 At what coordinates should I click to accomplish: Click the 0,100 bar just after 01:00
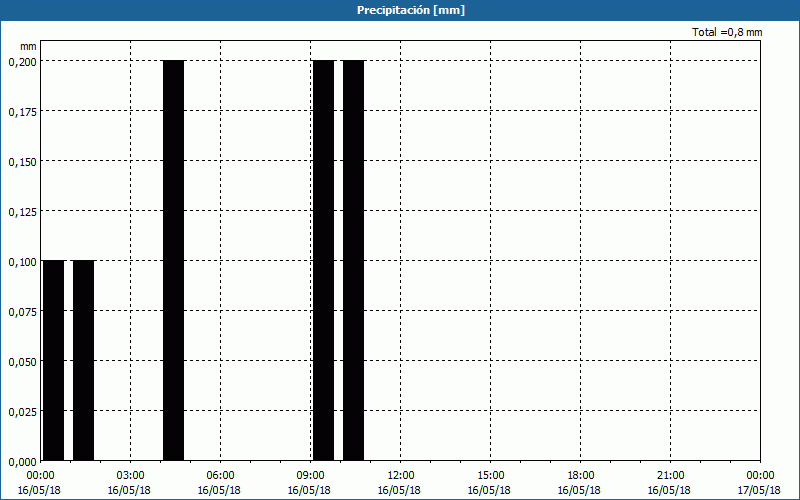pos(84,360)
